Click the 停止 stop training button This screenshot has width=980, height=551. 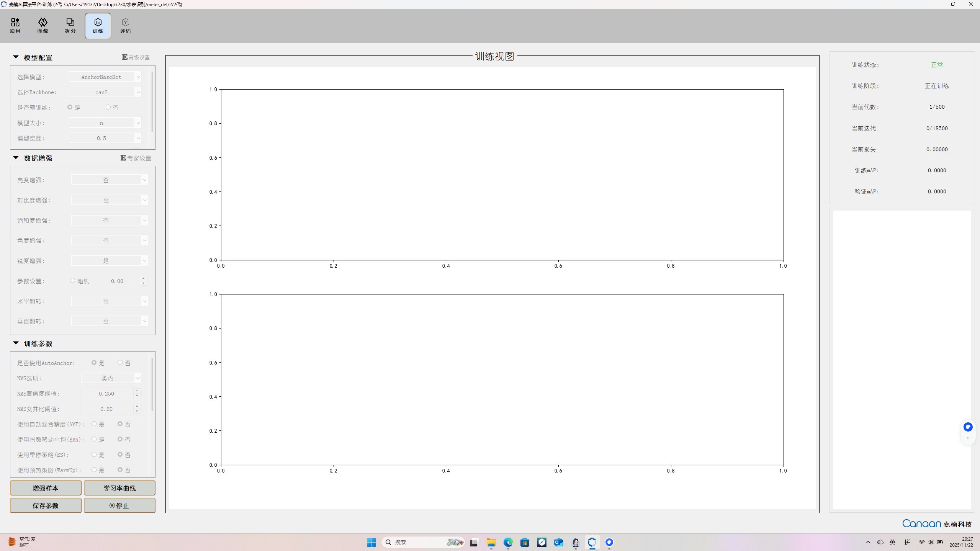click(x=119, y=505)
